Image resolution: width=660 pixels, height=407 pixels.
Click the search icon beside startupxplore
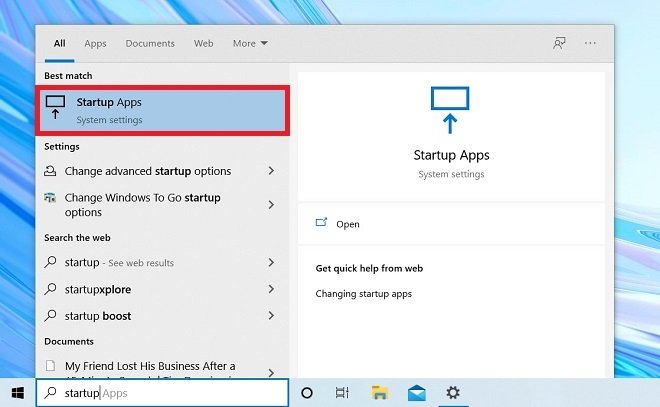pos(51,289)
